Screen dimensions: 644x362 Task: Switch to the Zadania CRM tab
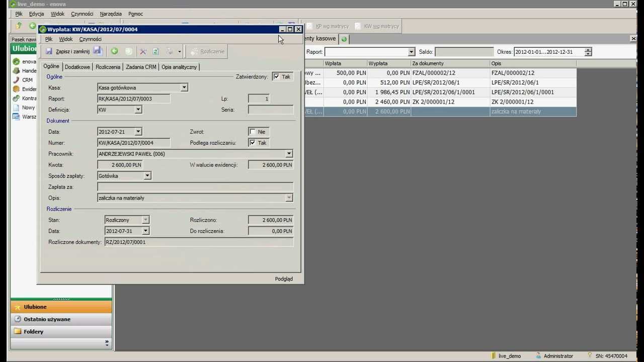pyautogui.click(x=141, y=67)
